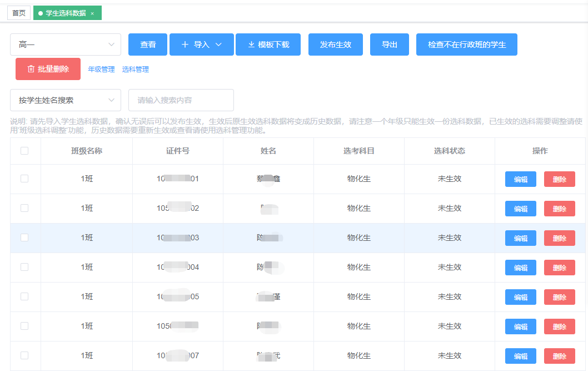Viewport: 588px width, 371px height.
Task: Open the 年级管理 link
Action: [x=101, y=70]
